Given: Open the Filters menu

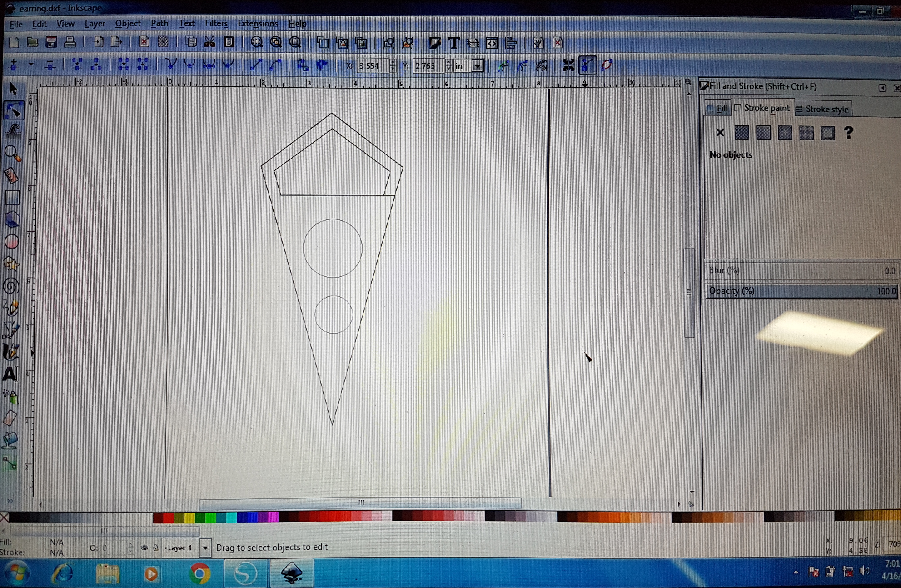Looking at the screenshot, I should click(x=216, y=24).
